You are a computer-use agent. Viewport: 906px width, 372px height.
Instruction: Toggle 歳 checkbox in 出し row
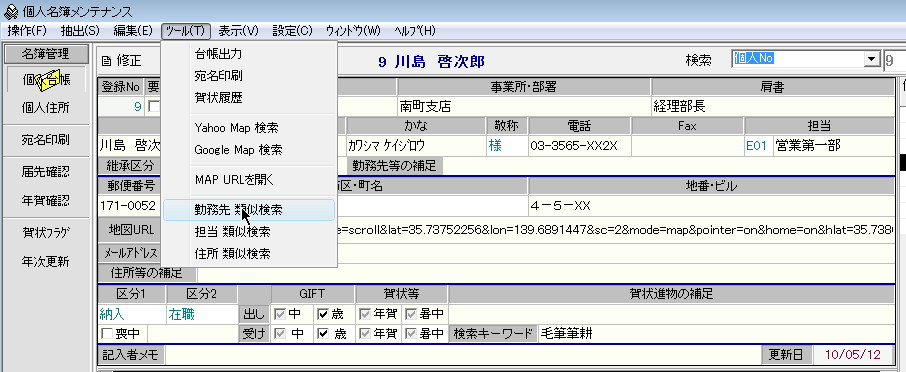pyautogui.click(x=322, y=314)
